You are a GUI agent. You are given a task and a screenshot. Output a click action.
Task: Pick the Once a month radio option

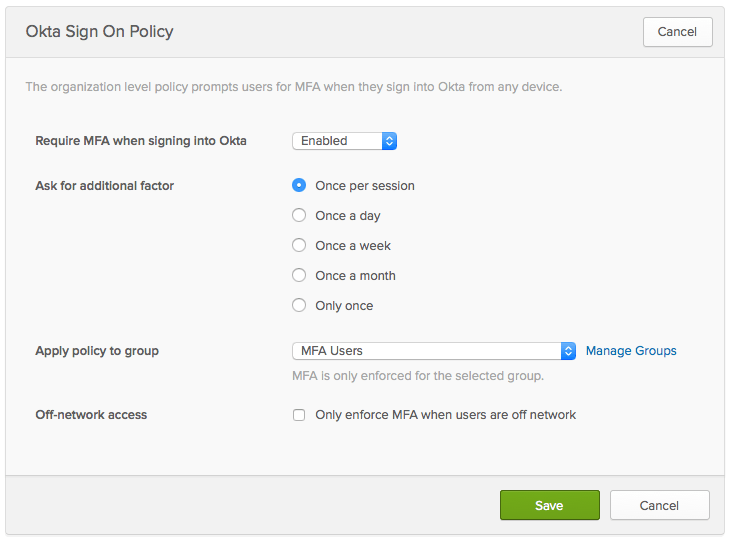(x=298, y=275)
